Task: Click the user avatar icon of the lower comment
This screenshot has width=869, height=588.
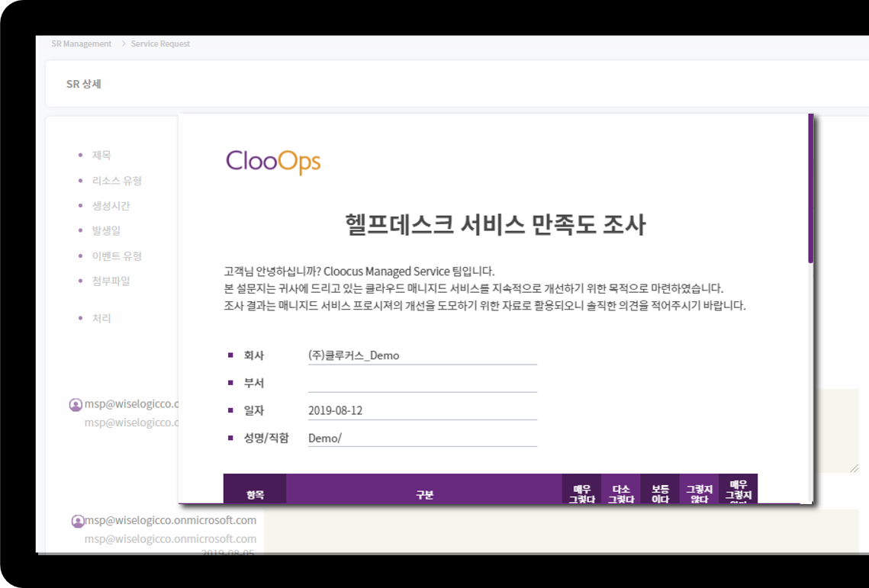Action: (x=78, y=522)
